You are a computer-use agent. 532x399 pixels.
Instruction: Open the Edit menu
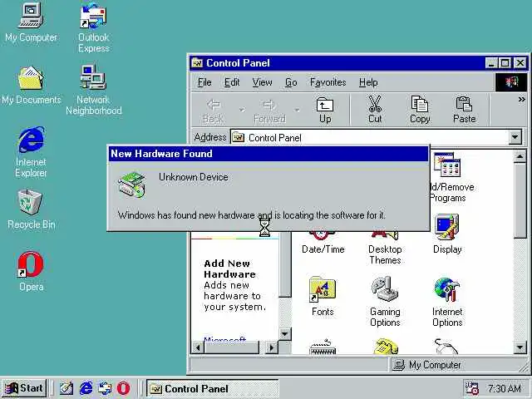(x=232, y=82)
